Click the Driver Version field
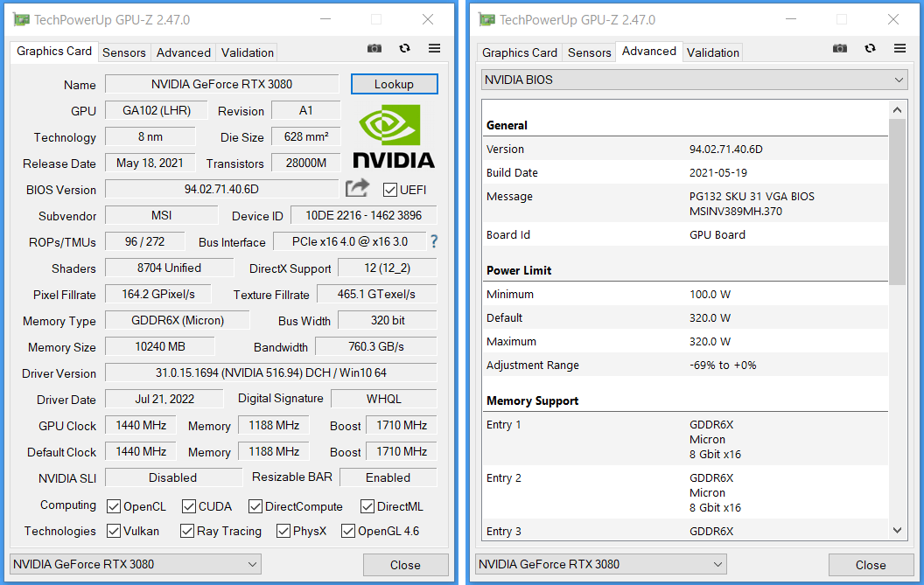 click(x=271, y=373)
